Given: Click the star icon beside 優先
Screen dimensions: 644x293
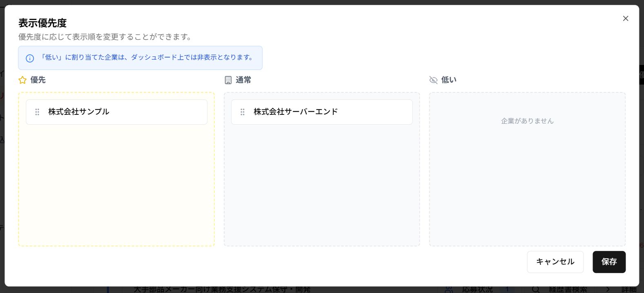Looking at the screenshot, I should (x=22, y=80).
